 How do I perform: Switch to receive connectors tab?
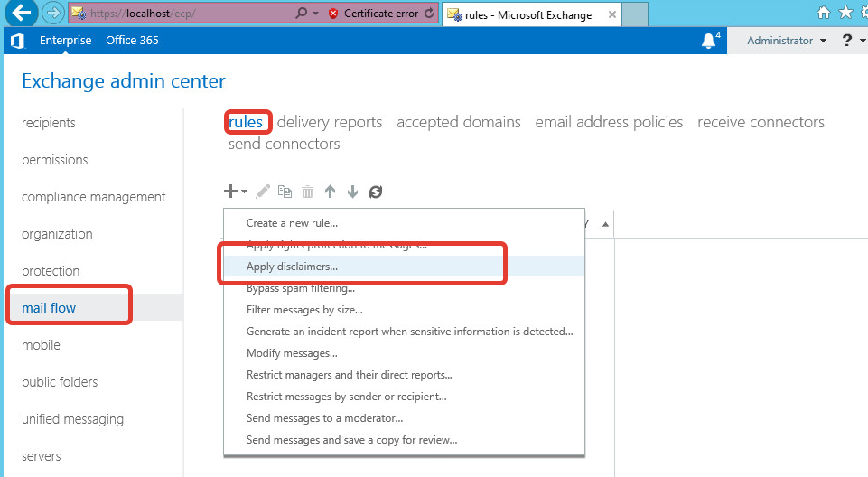[761, 122]
